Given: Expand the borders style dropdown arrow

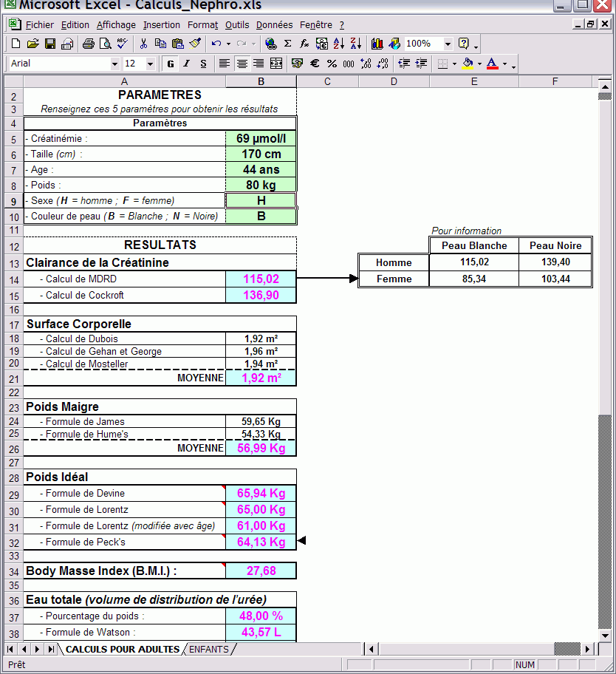Looking at the screenshot, I should click(454, 64).
